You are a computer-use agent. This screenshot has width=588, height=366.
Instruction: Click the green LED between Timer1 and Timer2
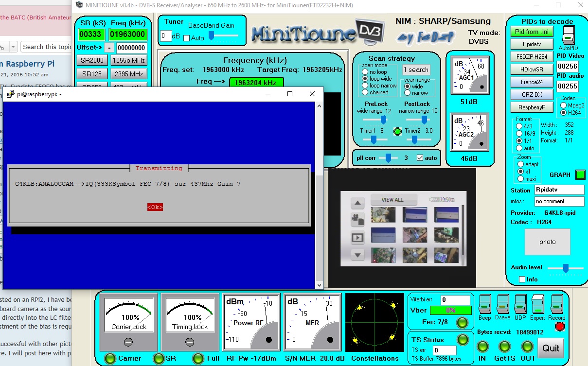pyautogui.click(x=398, y=131)
